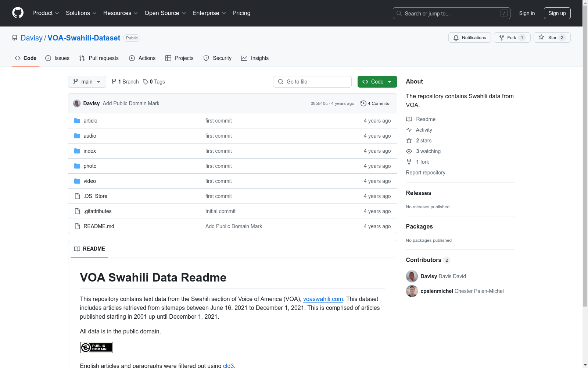Open the README.md file name

pyautogui.click(x=99, y=226)
